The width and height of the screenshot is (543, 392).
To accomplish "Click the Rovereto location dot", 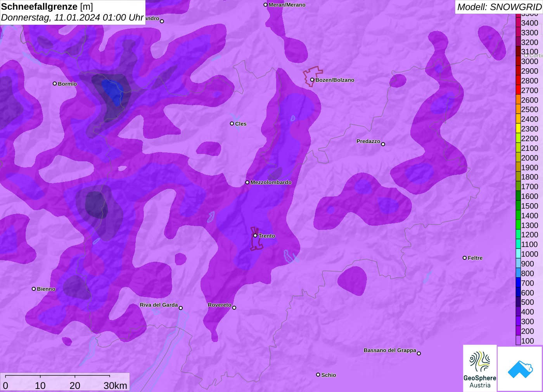I will 234,308.
